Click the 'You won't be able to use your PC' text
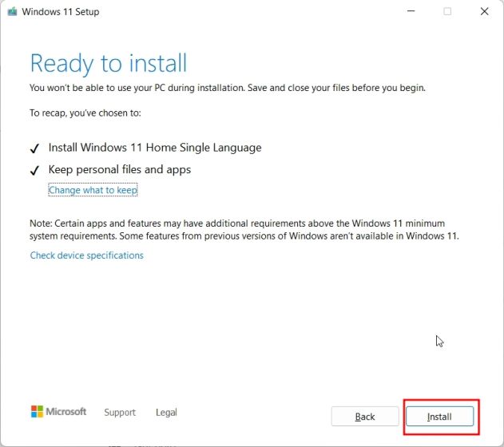Screen dimensions: 504x447 (x=228, y=88)
